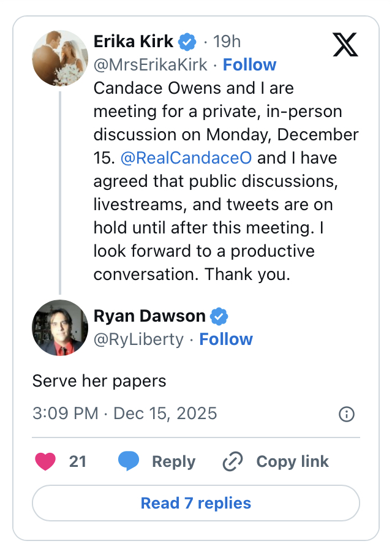Click the copy link chain icon
The height and width of the screenshot is (549, 392).
click(233, 461)
